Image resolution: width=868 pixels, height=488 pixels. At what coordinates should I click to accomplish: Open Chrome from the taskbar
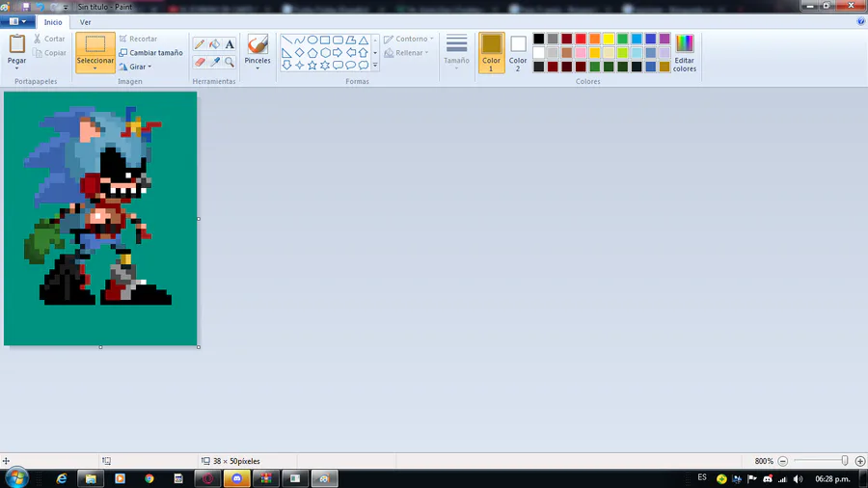click(x=149, y=478)
